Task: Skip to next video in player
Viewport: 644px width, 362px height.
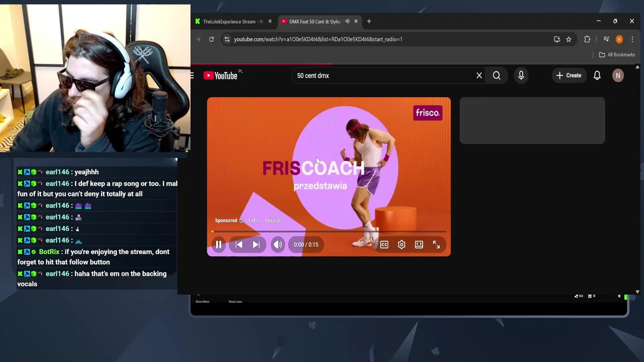Action: (256, 244)
